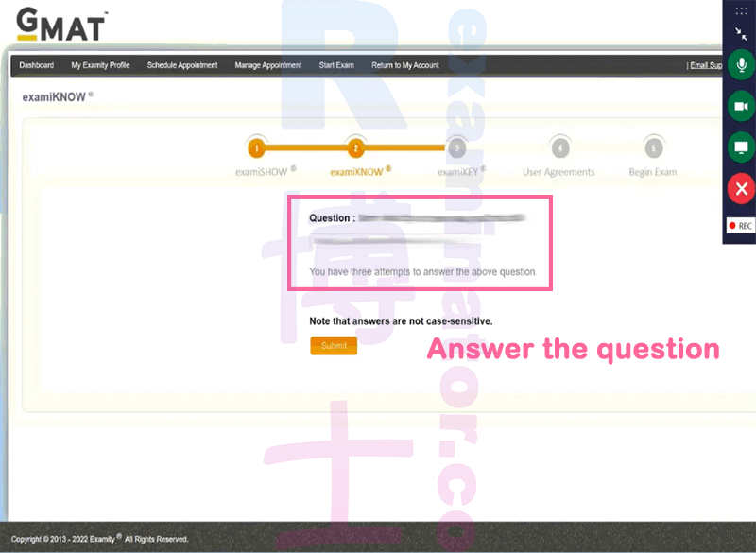Click 'You have three attempts' text
The image size is (756, 553).
(422, 272)
